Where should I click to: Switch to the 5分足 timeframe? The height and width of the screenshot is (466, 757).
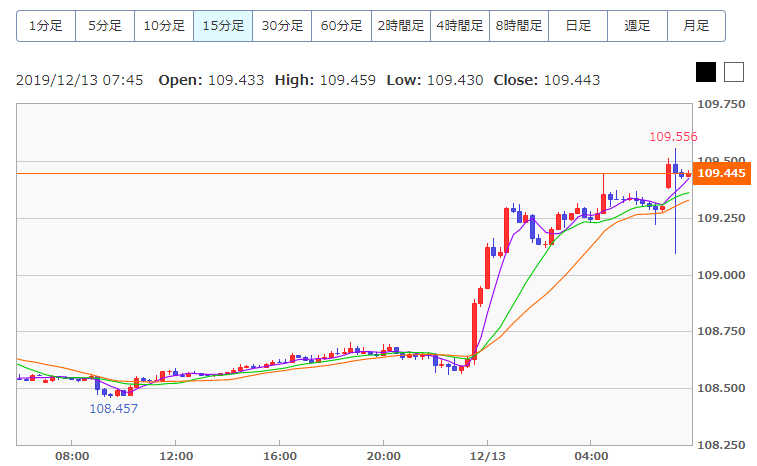coord(105,26)
